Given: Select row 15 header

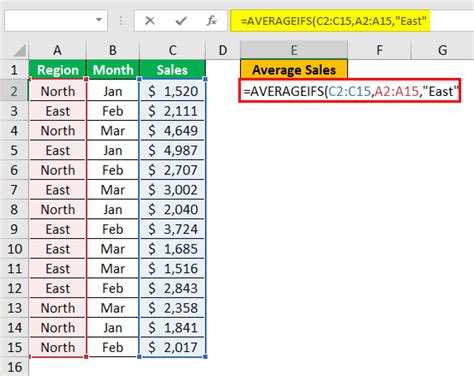Looking at the screenshot, I should point(14,347).
